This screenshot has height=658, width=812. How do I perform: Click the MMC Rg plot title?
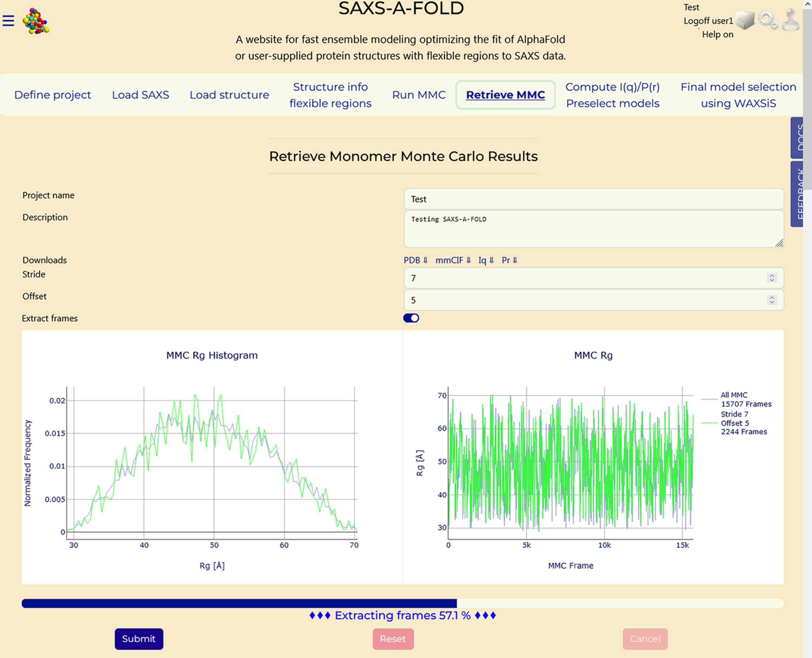[x=593, y=355]
